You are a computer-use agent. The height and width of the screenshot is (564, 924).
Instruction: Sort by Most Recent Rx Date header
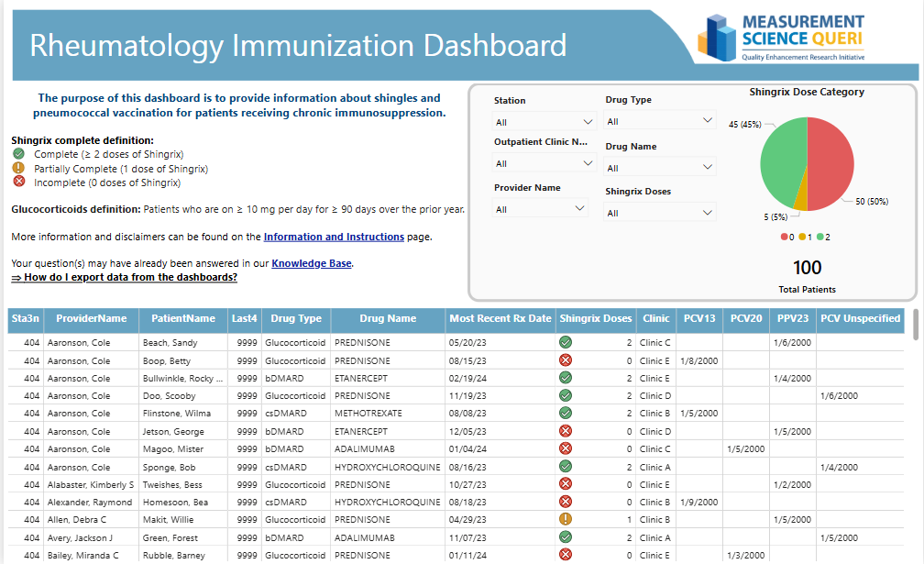(500, 319)
